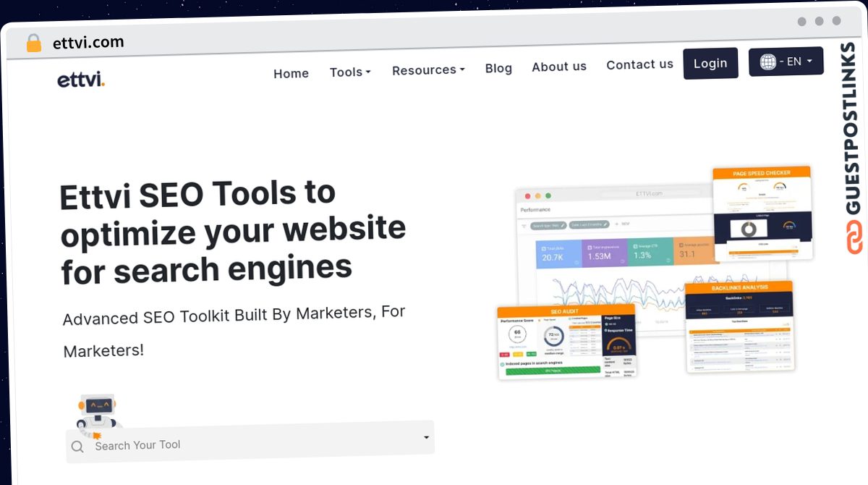The width and height of the screenshot is (868, 485).
Task: Open the Home page
Action: [x=291, y=73]
